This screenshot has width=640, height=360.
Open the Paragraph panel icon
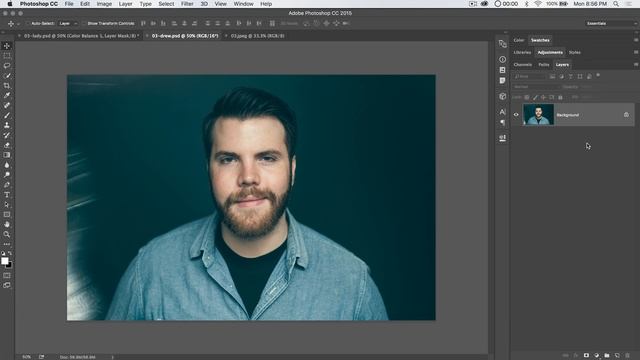[502, 122]
